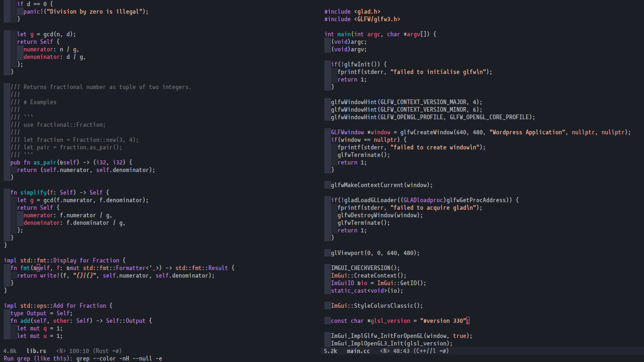Click the '# Examples' doc comment

[x=33, y=102]
